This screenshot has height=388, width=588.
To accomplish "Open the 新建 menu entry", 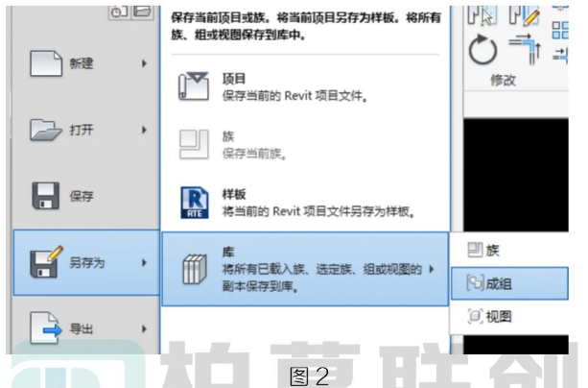I will click(86, 63).
